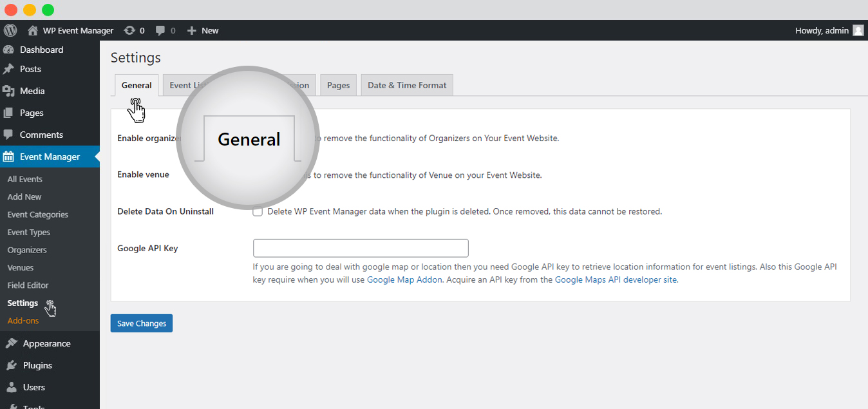The height and width of the screenshot is (409, 868).
Task: Open the Pages sidebar menu item
Action: (x=32, y=113)
